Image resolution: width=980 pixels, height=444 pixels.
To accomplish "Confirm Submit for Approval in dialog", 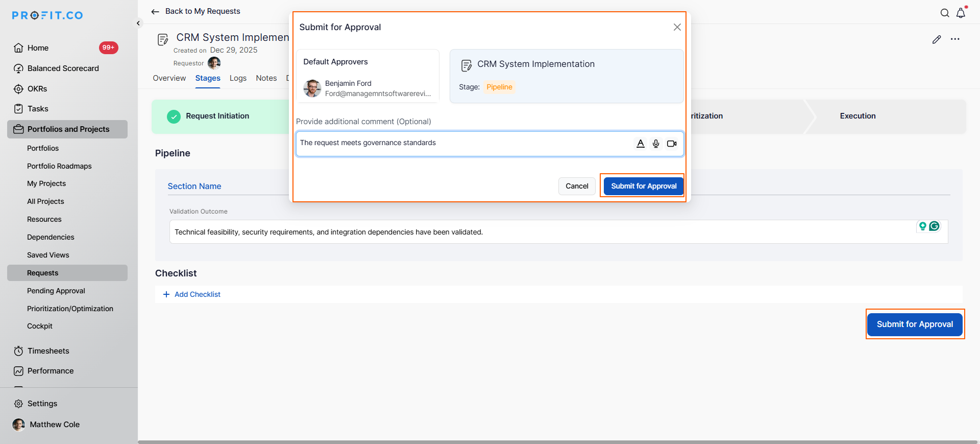I will (643, 186).
